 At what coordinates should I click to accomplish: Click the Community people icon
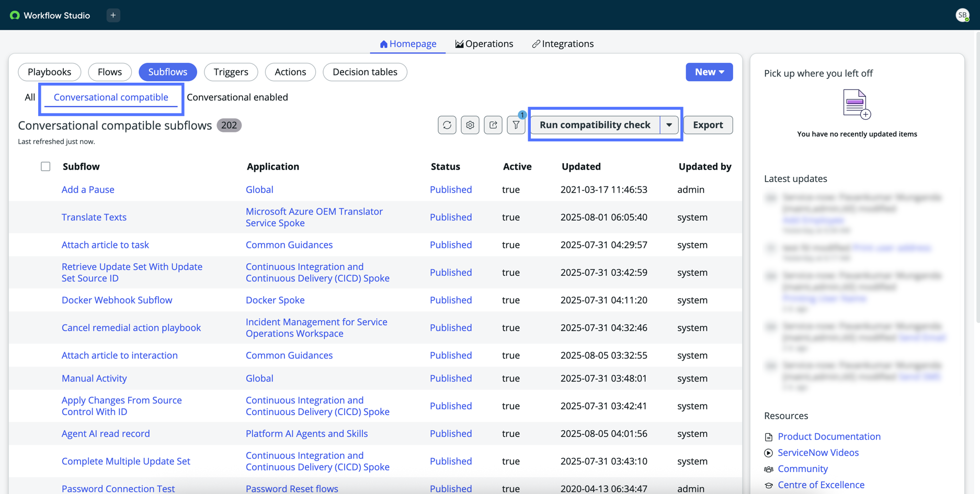point(768,469)
